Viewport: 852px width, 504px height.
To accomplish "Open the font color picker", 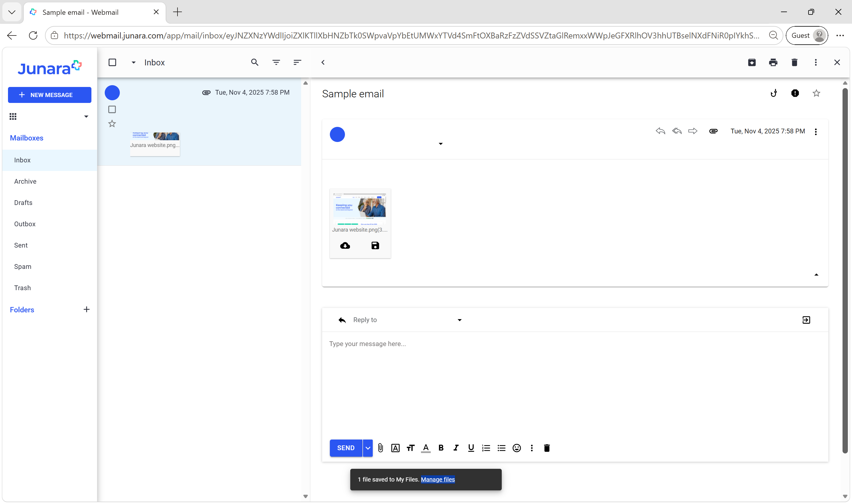I will pos(426,448).
